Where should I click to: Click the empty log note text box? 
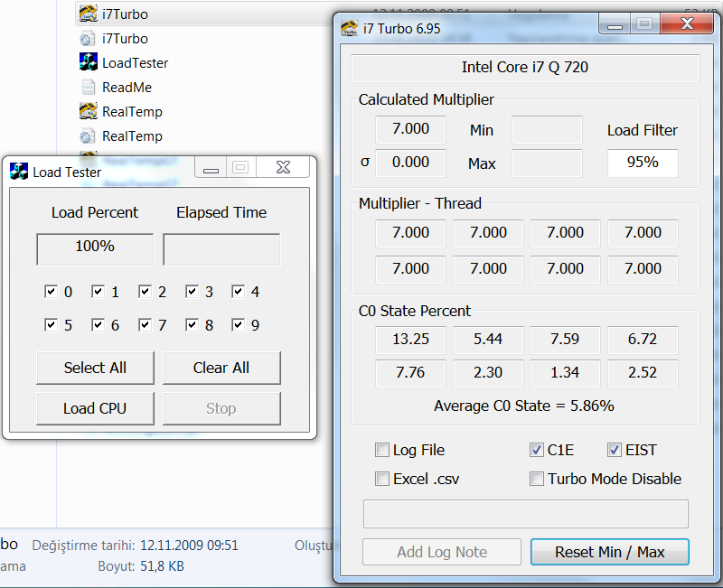click(x=526, y=513)
